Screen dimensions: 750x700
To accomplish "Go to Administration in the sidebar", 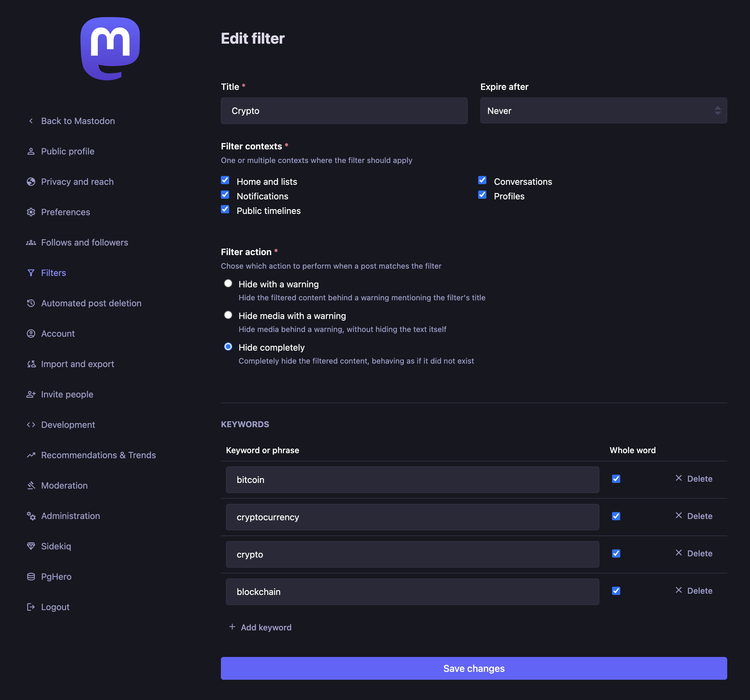I will tap(70, 516).
